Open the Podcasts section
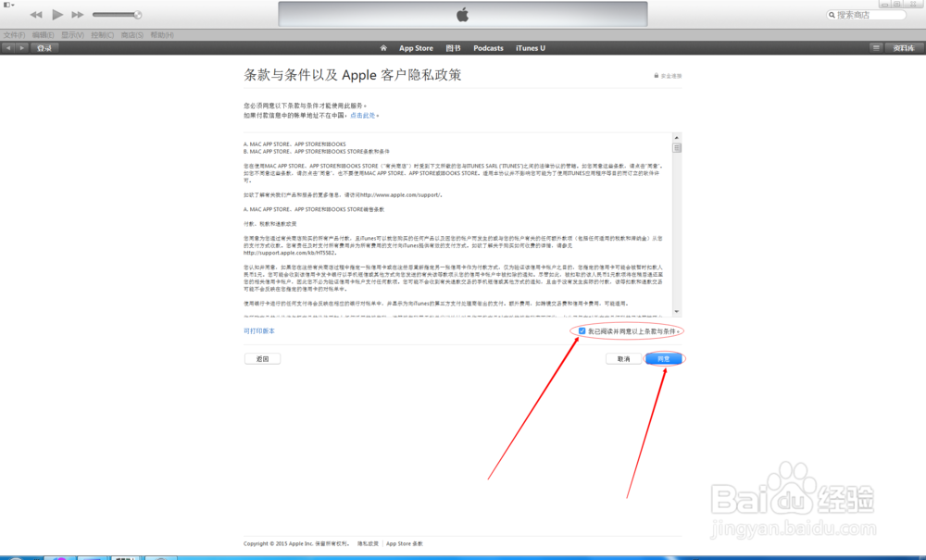926x560 pixels. point(488,47)
